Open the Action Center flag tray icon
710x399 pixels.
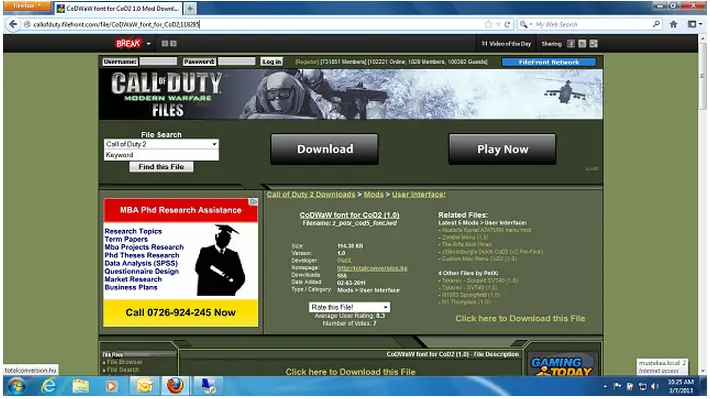(617, 386)
